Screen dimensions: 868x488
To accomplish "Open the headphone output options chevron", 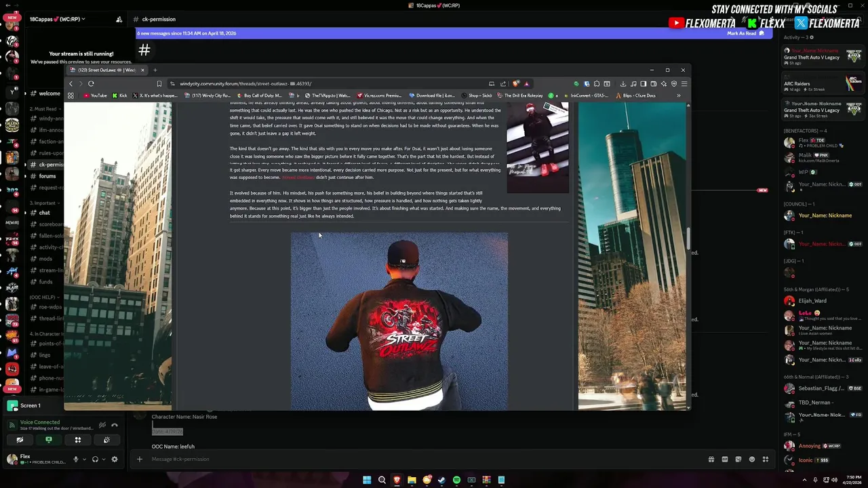I will click(x=103, y=459).
